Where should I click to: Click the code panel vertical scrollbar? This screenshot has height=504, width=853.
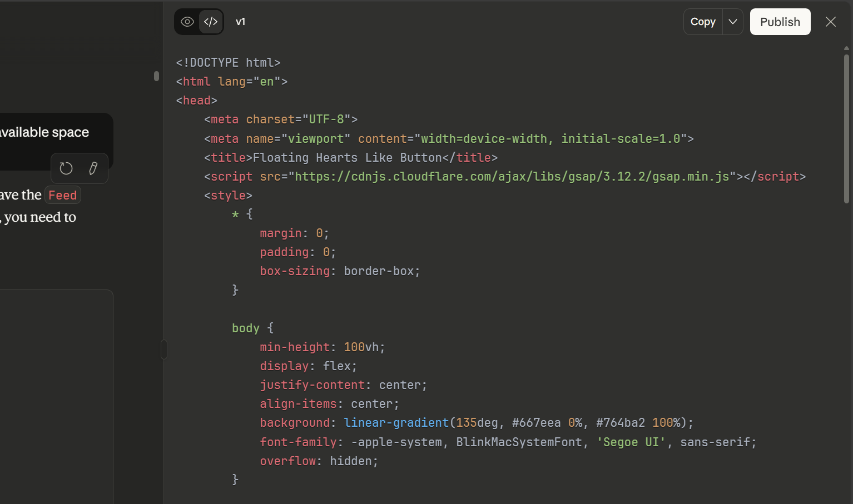click(x=846, y=128)
